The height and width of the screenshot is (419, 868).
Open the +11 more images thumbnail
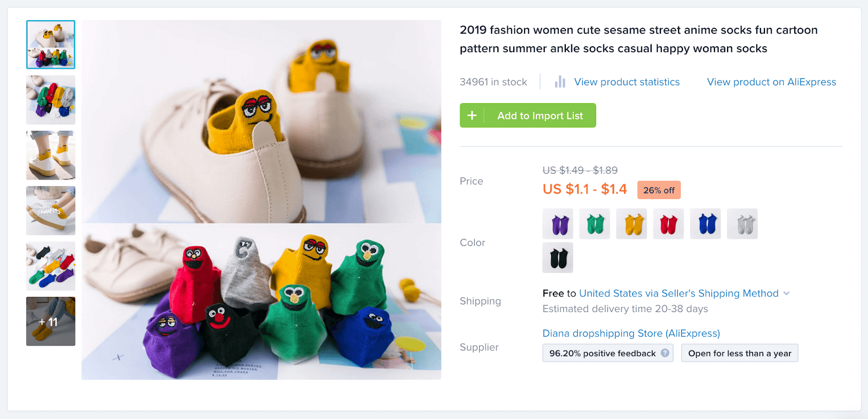[x=51, y=321]
